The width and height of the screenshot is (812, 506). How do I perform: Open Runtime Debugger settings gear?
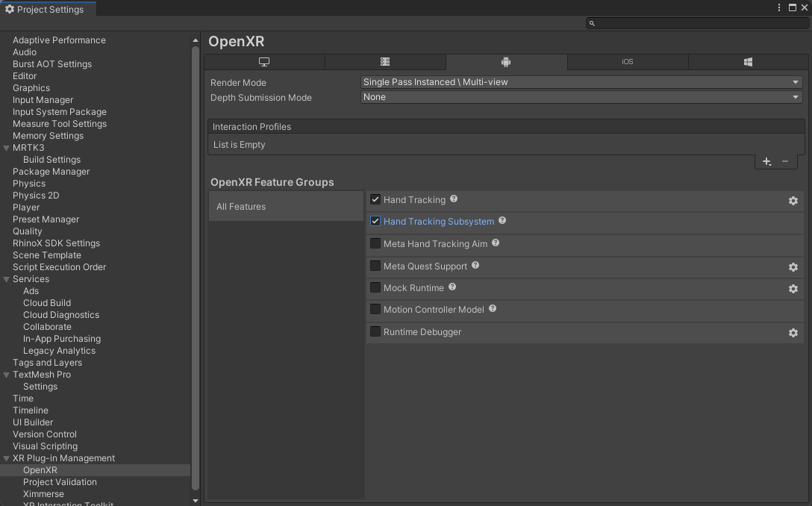pyautogui.click(x=793, y=333)
